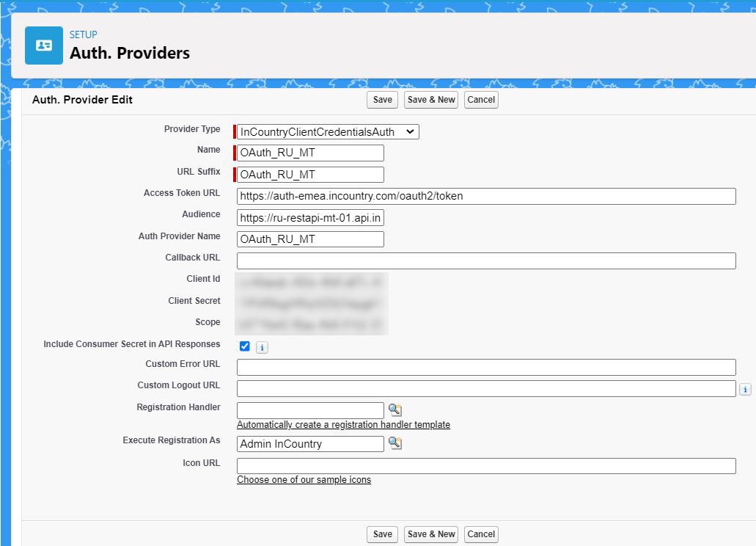Click the Audience input field
Image resolution: width=756 pixels, height=546 pixels.
point(310,217)
